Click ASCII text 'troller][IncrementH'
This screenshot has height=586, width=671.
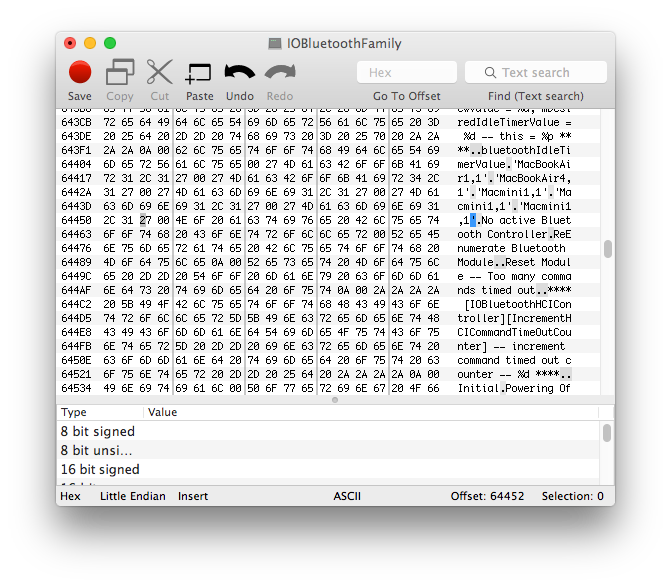(514, 318)
